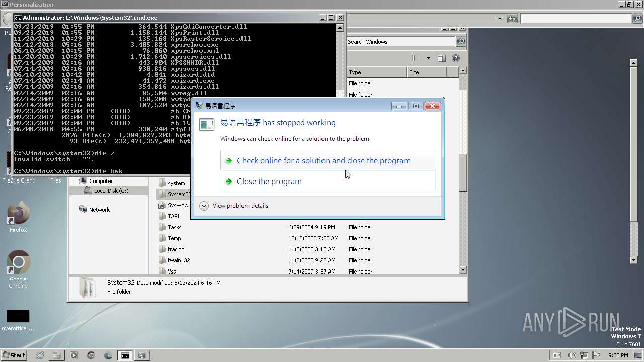This screenshot has height=362, width=644.
Task: Click refresh button in Personalization window
Action: (x=512, y=19)
